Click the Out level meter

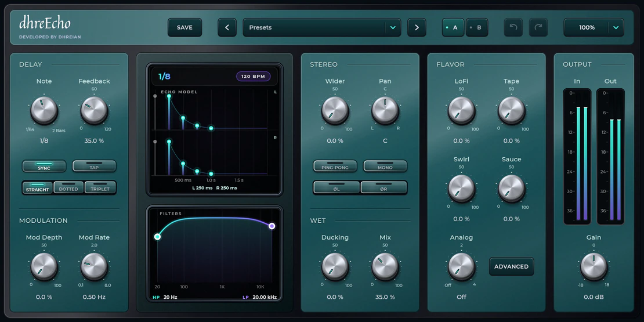click(x=610, y=157)
